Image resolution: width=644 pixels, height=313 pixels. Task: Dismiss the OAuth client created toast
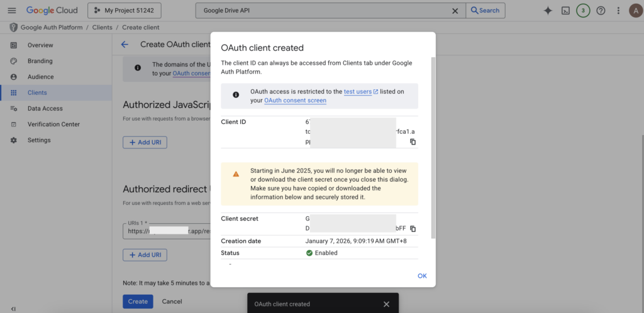tap(387, 304)
